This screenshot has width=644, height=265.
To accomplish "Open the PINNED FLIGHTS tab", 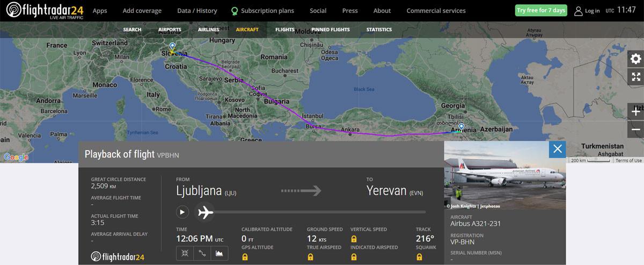I will (330, 30).
